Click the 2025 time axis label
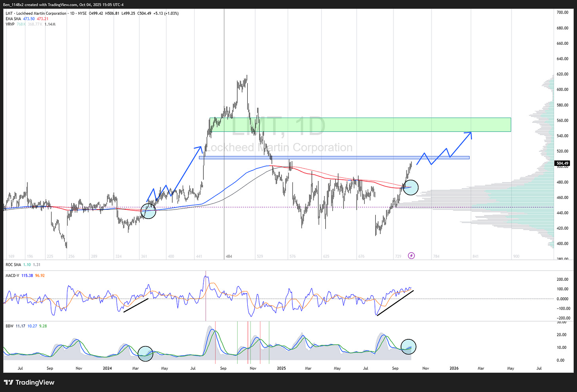577x392 pixels. 281,368
